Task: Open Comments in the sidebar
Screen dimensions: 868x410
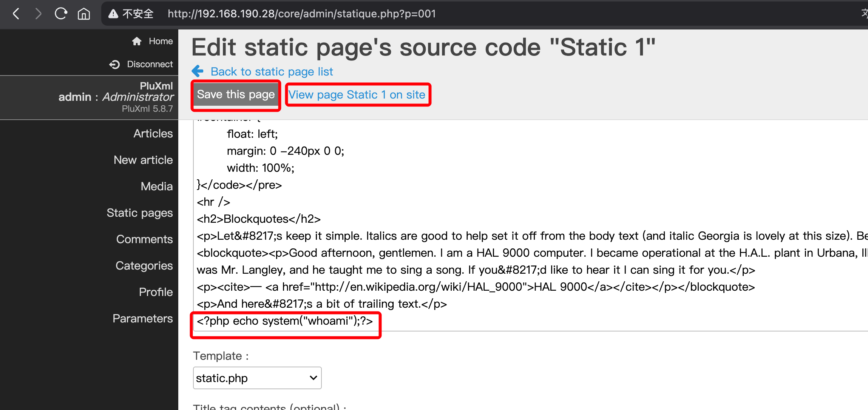Action: (144, 239)
